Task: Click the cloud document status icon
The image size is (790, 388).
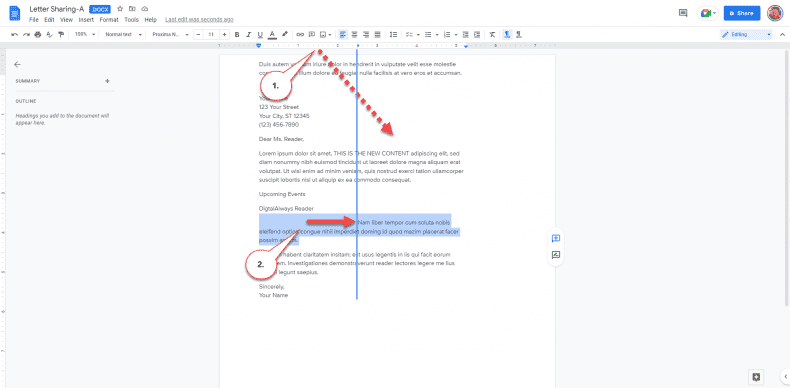Action: pos(145,9)
